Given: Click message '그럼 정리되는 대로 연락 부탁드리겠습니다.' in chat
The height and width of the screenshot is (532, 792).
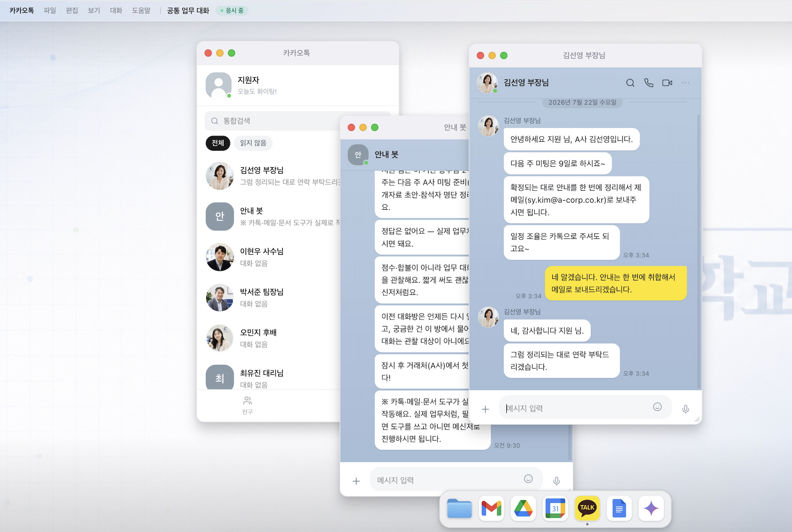Looking at the screenshot, I should click(x=561, y=361).
